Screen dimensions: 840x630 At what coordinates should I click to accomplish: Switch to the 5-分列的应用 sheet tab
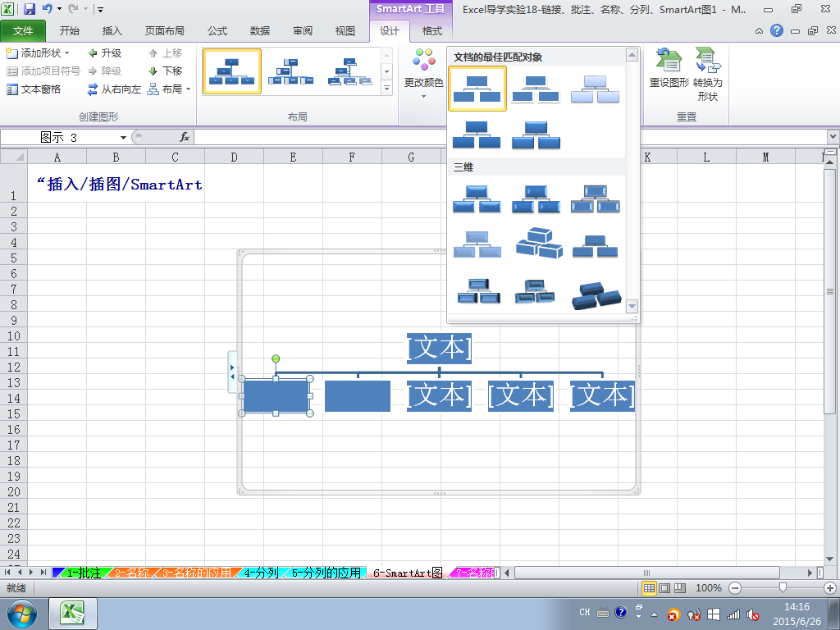coord(326,573)
